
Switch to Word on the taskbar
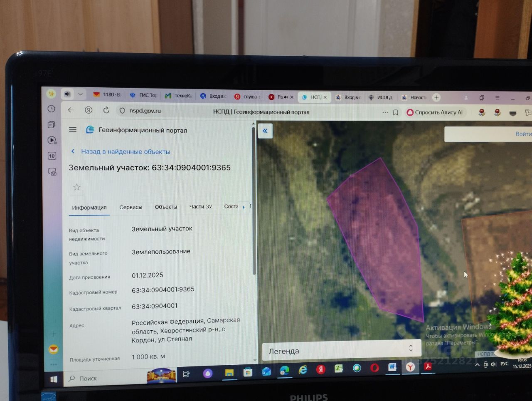click(392, 367)
